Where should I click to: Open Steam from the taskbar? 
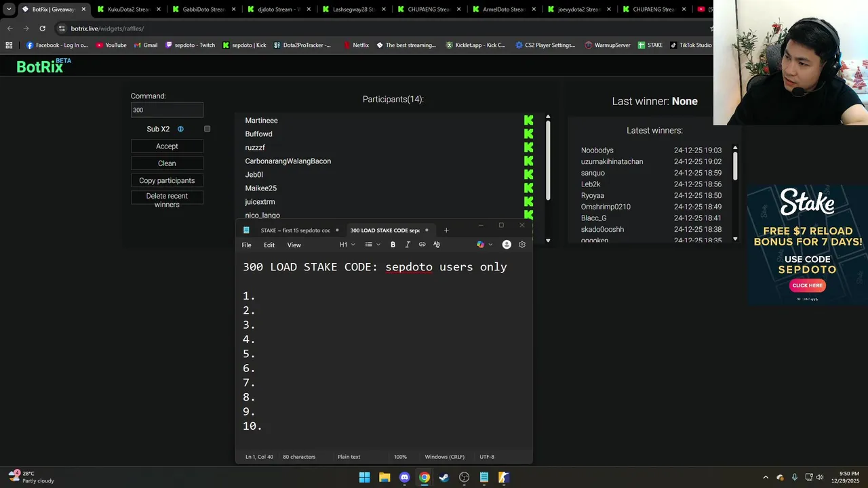[444, 477]
